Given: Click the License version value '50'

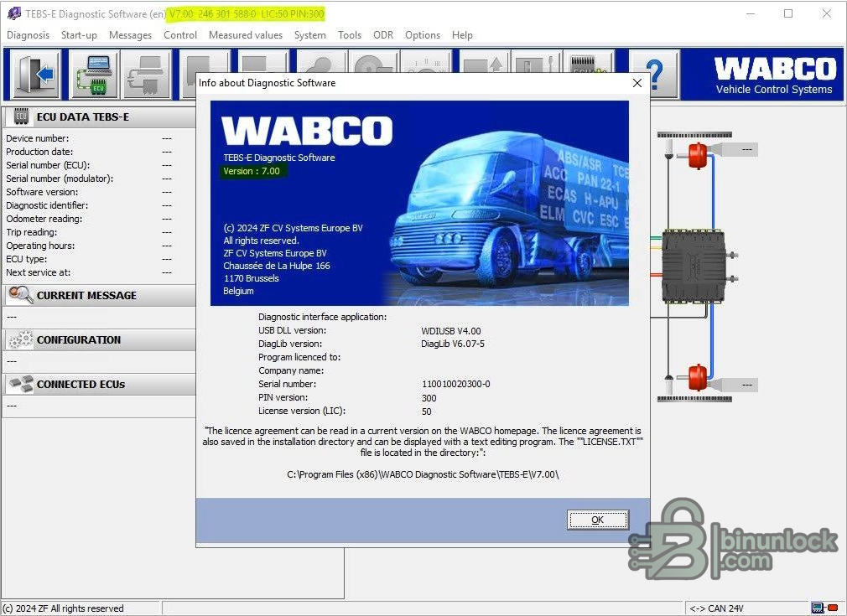Looking at the screenshot, I should coord(427,412).
